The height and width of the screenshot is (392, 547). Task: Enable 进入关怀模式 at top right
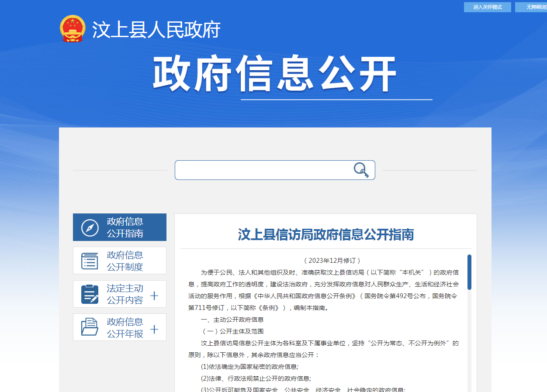click(487, 7)
